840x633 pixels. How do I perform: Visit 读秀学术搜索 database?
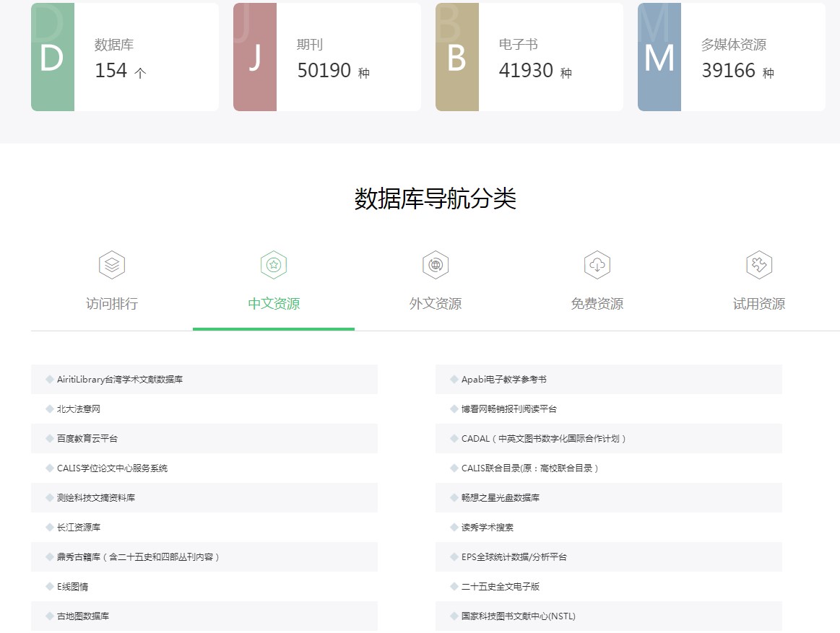click(488, 528)
